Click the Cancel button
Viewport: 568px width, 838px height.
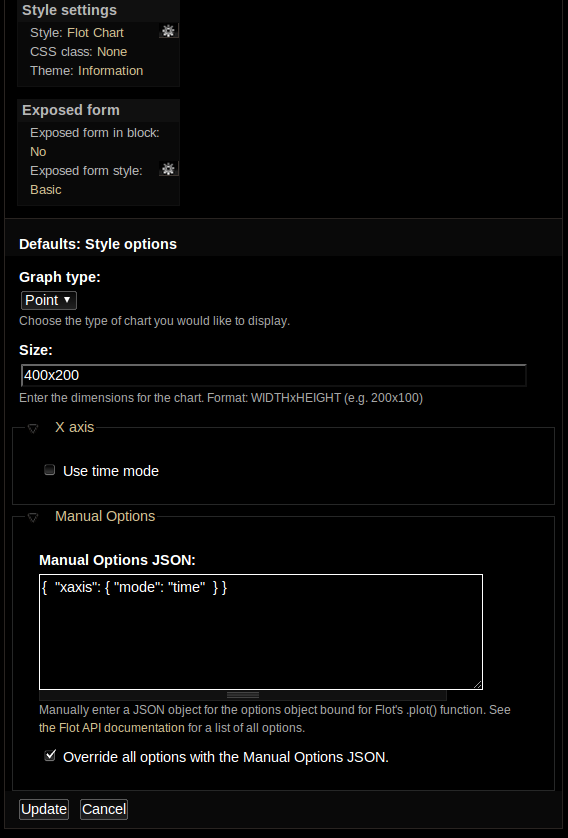[x=104, y=809]
